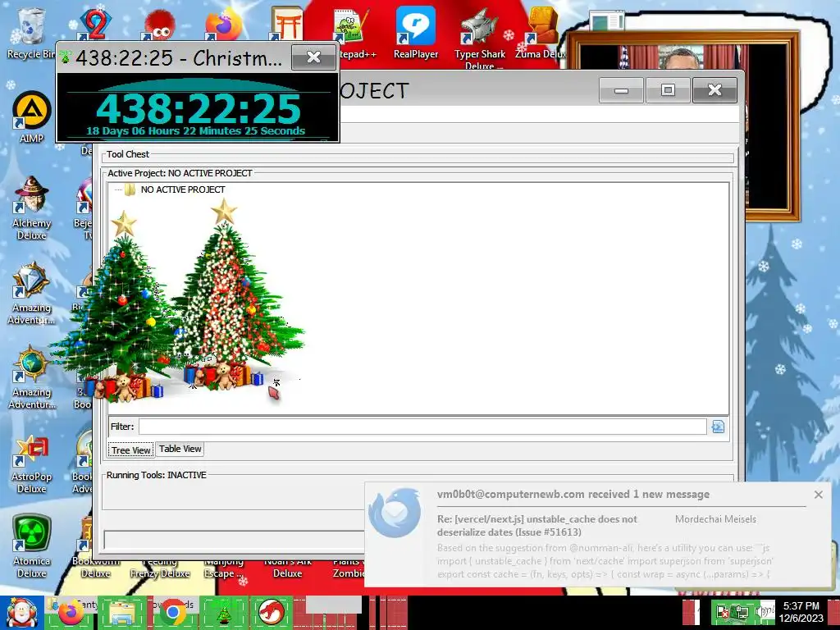
Task: Open the AIMP desktop shortcut
Action: pyautogui.click(x=32, y=118)
